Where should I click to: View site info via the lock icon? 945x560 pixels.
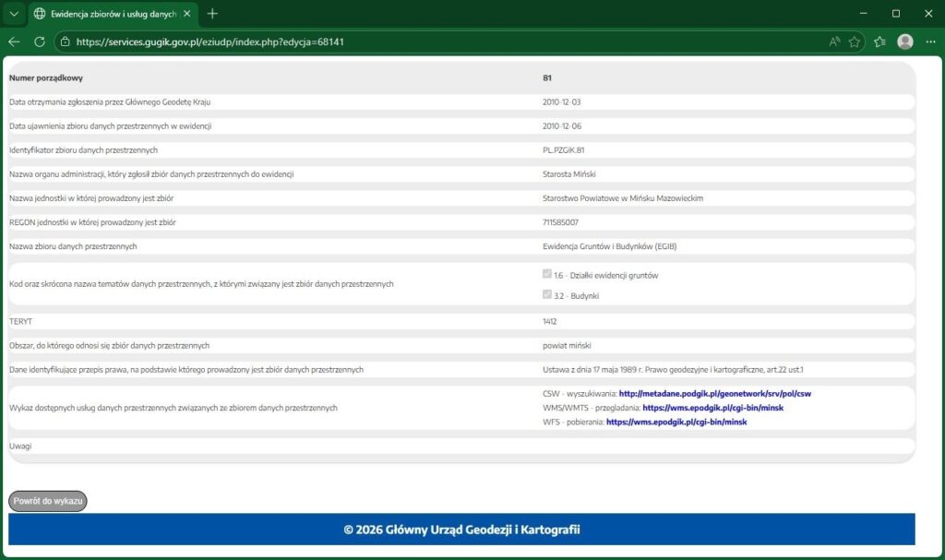coord(64,42)
